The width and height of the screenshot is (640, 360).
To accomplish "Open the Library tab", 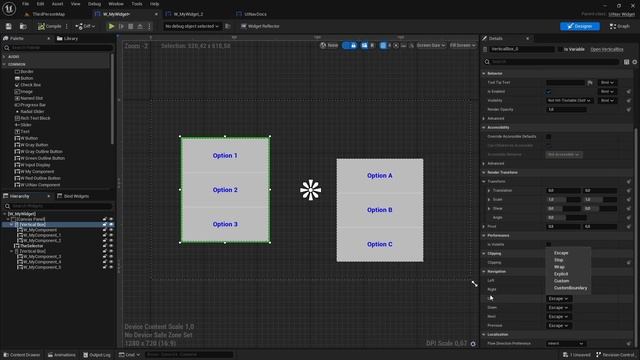I will pyautogui.click(x=67, y=38).
